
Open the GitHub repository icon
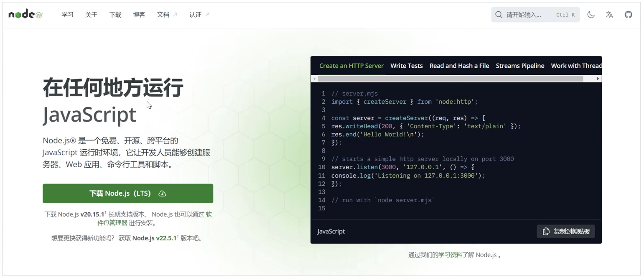click(629, 15)
